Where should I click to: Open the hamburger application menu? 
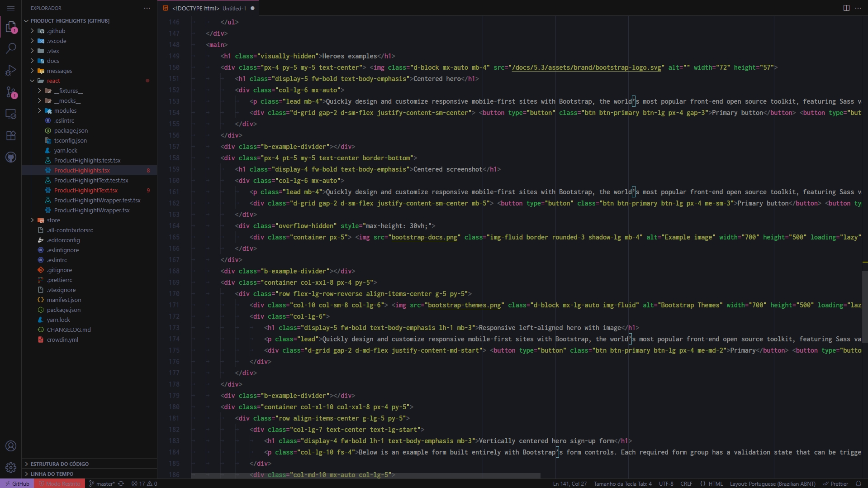(11, 8)
